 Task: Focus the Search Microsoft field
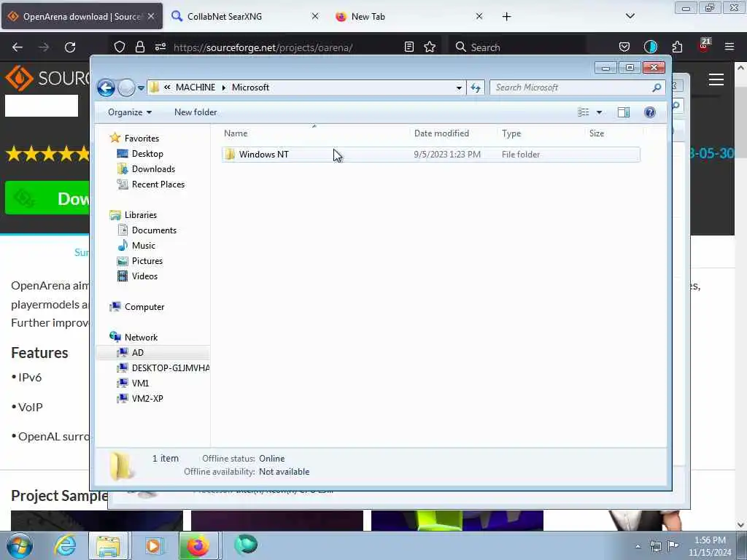click(576, 87)
